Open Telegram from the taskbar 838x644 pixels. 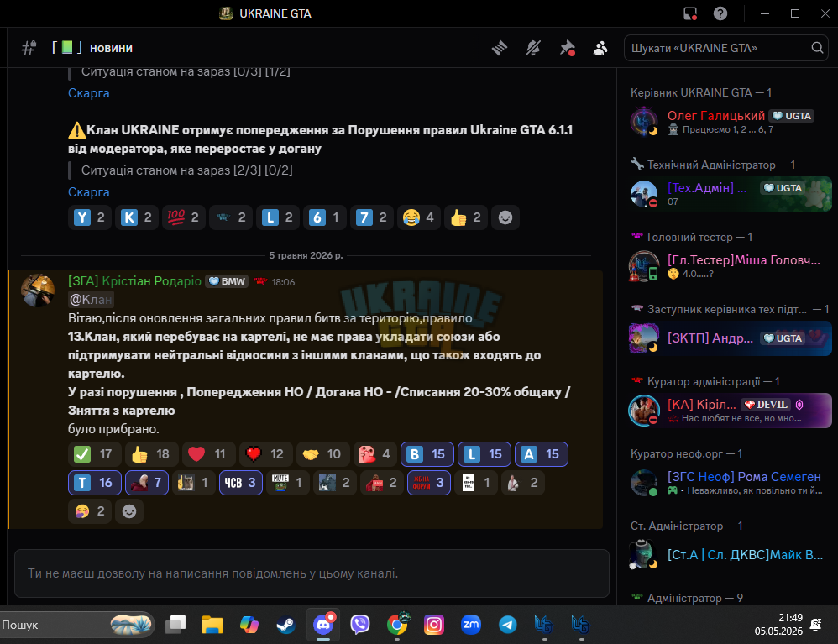coord(508,625)
